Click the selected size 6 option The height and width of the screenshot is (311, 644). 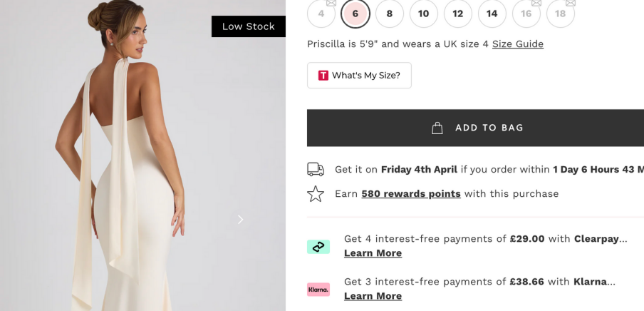point(355,14)
